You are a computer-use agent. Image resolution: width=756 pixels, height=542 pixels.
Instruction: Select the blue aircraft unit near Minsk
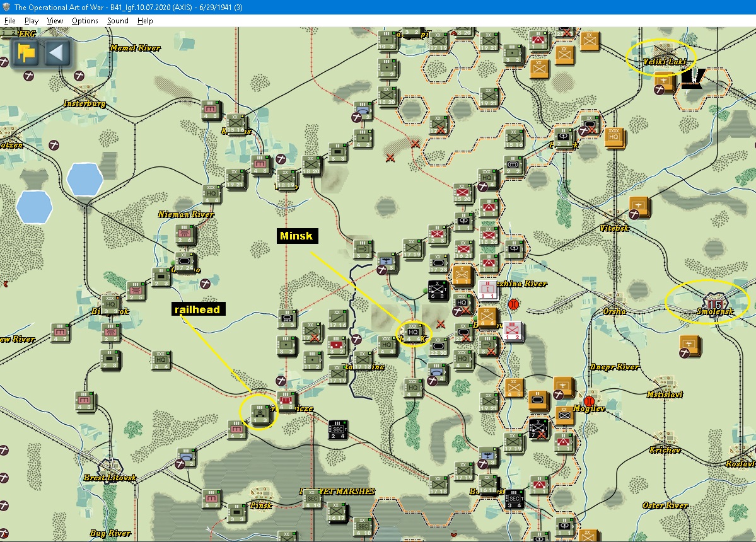tap(387, 262)
